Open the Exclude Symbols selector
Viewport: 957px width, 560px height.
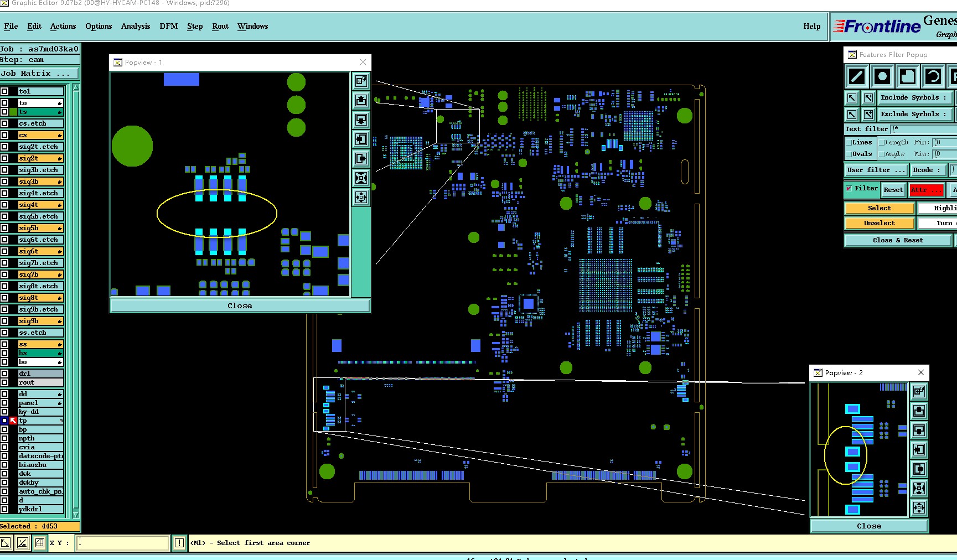pyautogui.click(x=914, y=115)
